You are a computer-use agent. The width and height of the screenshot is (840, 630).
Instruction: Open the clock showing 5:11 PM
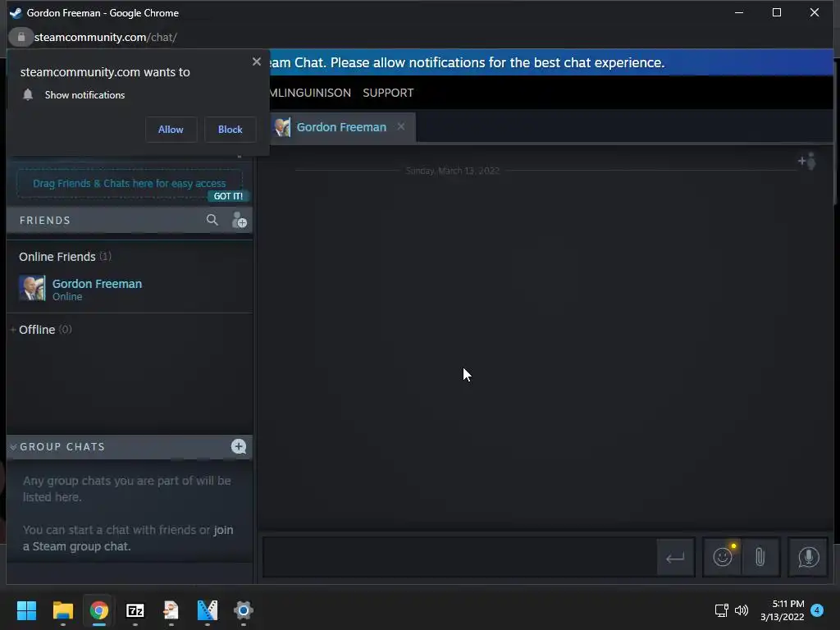782,610
